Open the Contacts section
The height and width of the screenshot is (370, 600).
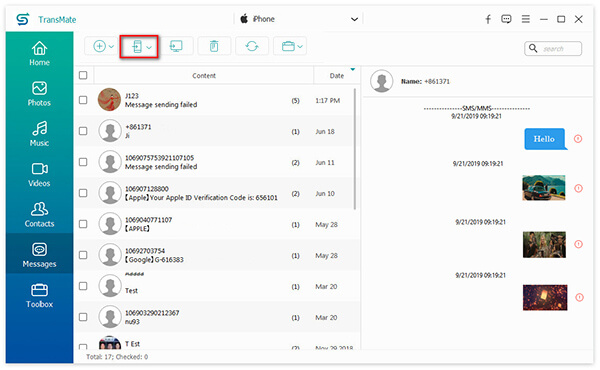[x=39, y=215]
